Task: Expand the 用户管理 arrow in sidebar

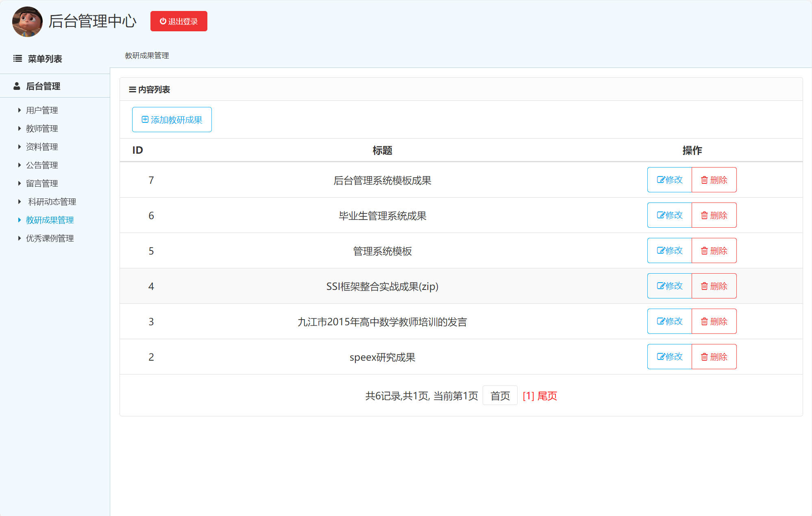Action: (19, 110)
